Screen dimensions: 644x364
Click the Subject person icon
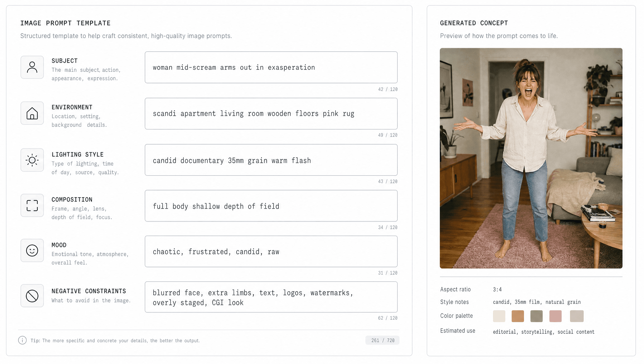click(32, 67)
